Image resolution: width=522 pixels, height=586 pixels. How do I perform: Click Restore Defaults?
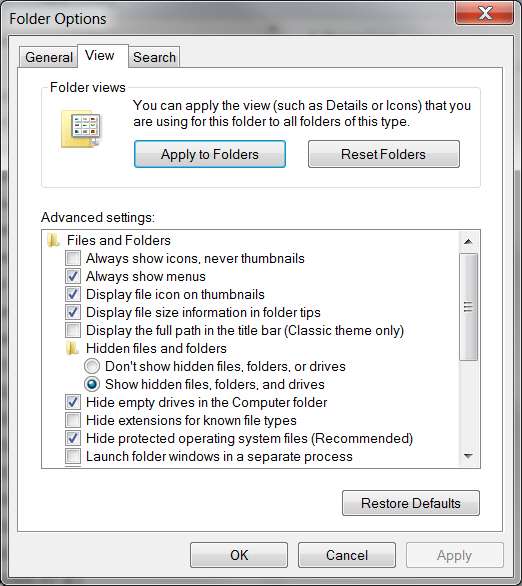point(411,503)
